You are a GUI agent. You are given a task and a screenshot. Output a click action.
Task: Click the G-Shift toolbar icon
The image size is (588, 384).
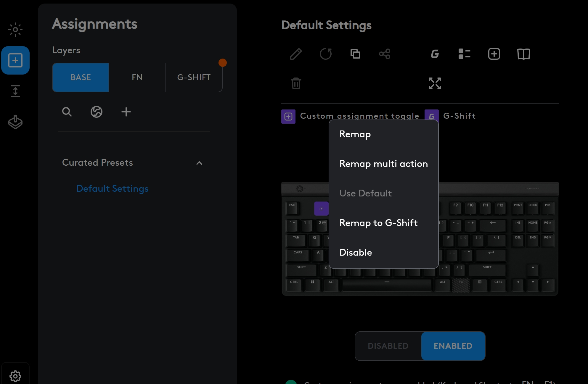pyautogui.click(x=435, y=54)
